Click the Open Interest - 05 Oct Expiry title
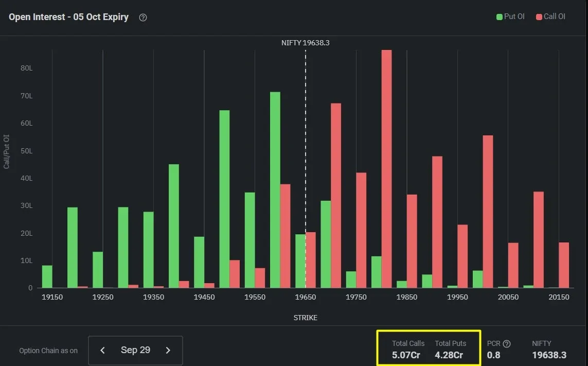The height and width of the screenshot is (366, 588). [x=68, y=18]
